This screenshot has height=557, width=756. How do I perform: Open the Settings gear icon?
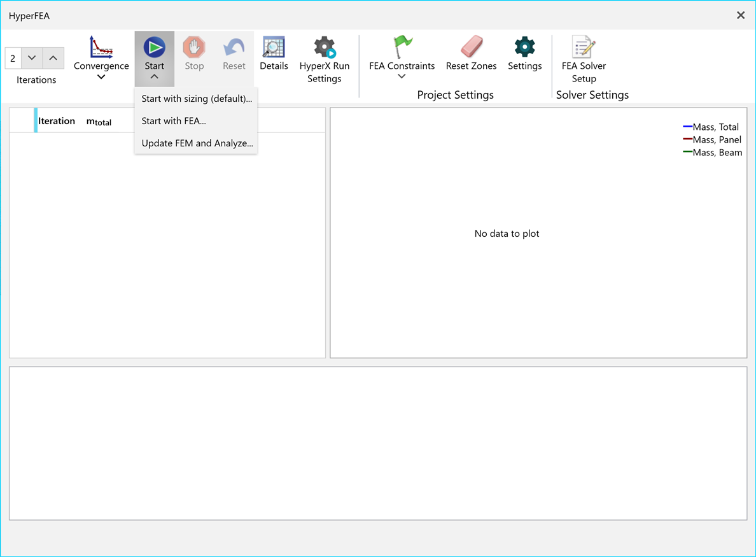[524, 46]
